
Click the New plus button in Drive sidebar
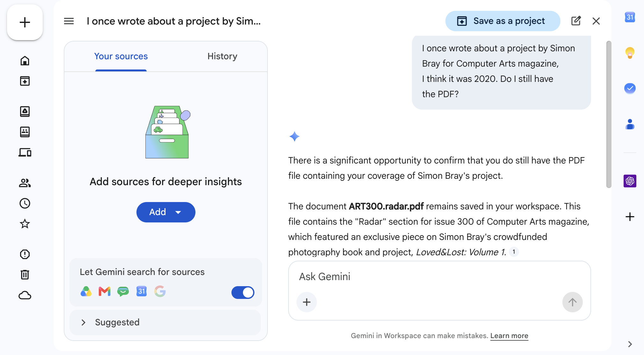(25, 22)
